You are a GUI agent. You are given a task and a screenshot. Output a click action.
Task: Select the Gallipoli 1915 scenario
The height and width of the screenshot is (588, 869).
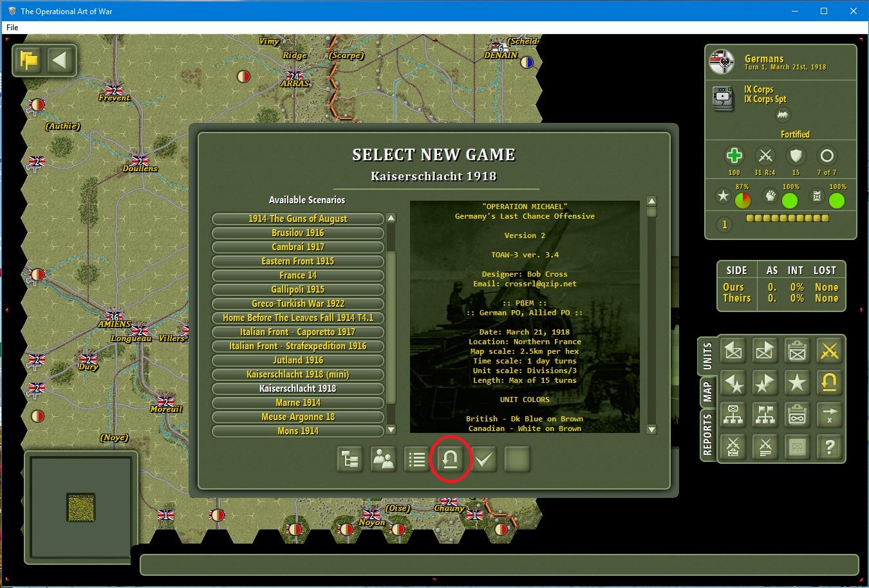(297, 289)
